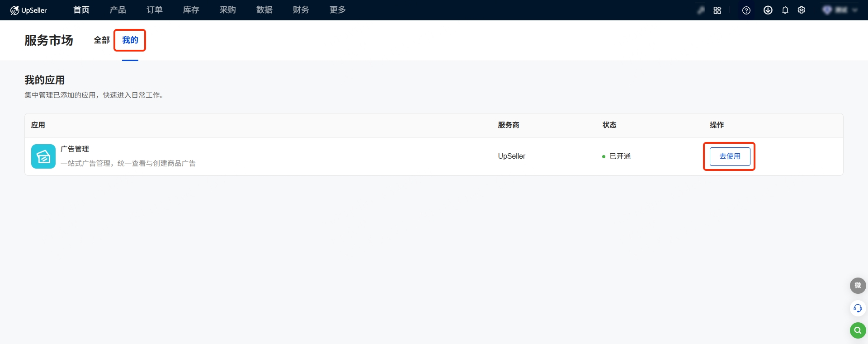Click the 广告管理 app name

75,149
